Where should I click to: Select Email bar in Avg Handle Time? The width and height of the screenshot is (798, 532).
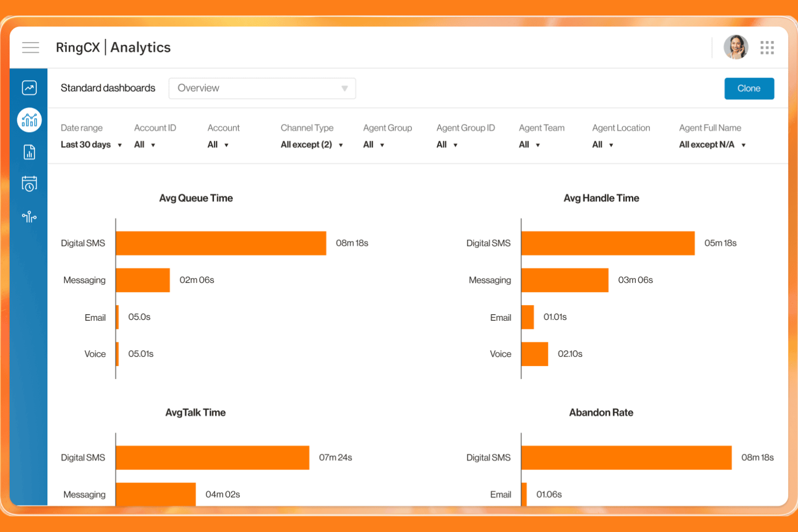(527, 317)
